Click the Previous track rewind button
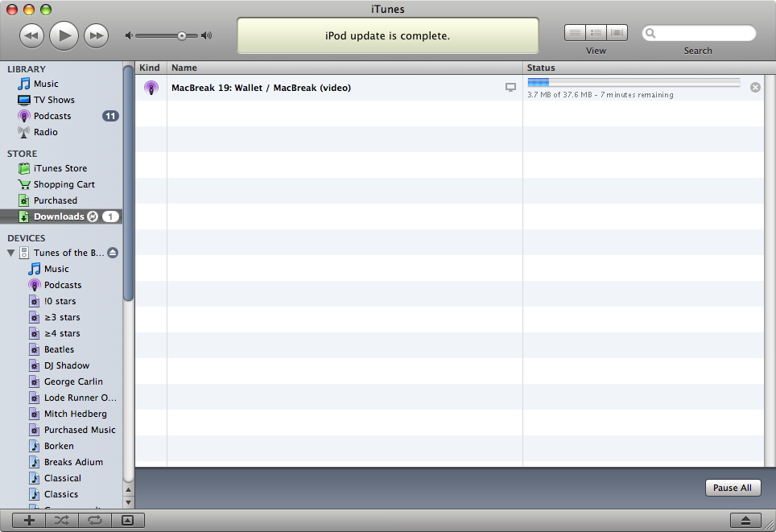The width and height of the screenshot is (776, 532). point(31,35)
